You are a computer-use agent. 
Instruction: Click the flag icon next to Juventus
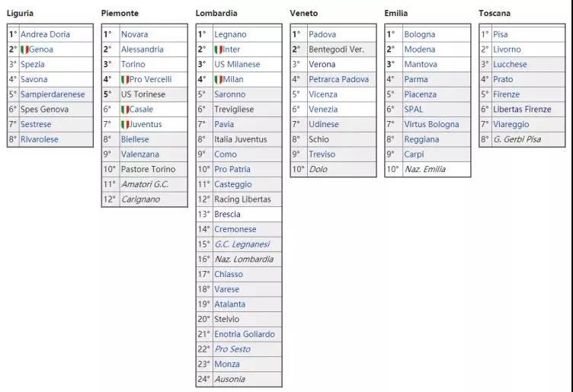pos(125,124)
